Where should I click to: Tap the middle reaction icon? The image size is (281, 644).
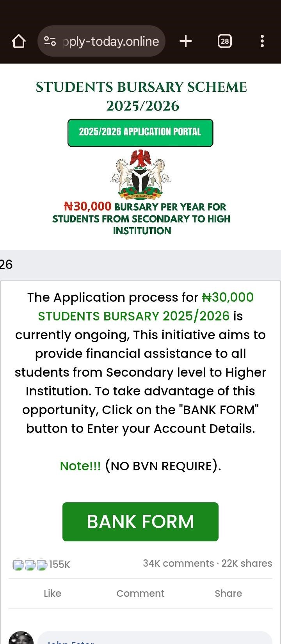[30, 564]
